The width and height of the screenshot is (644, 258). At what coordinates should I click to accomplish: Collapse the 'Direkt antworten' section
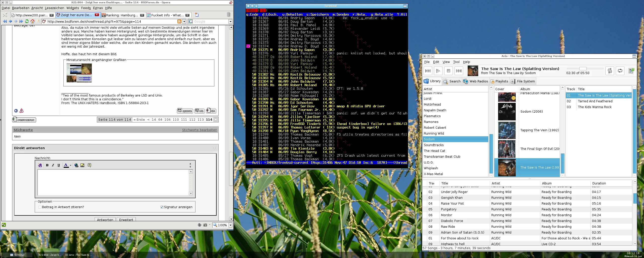pyautogui.click(x=215, y=148)
